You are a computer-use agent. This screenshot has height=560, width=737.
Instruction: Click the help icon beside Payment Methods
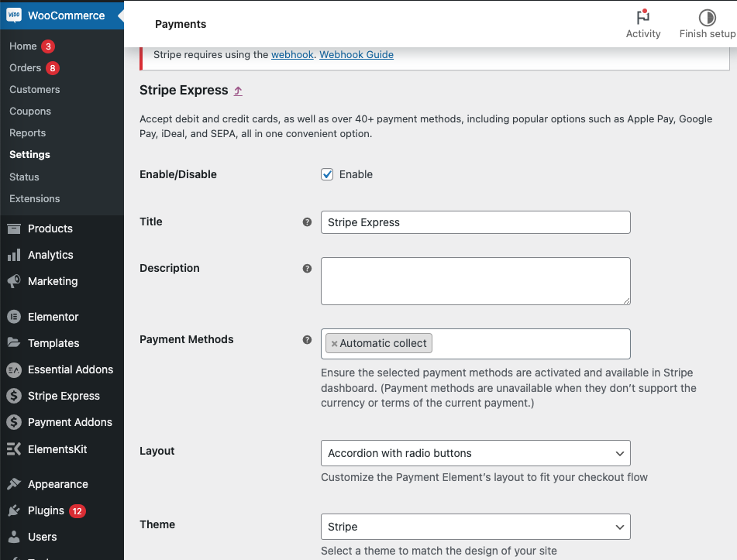pos(307,340)
